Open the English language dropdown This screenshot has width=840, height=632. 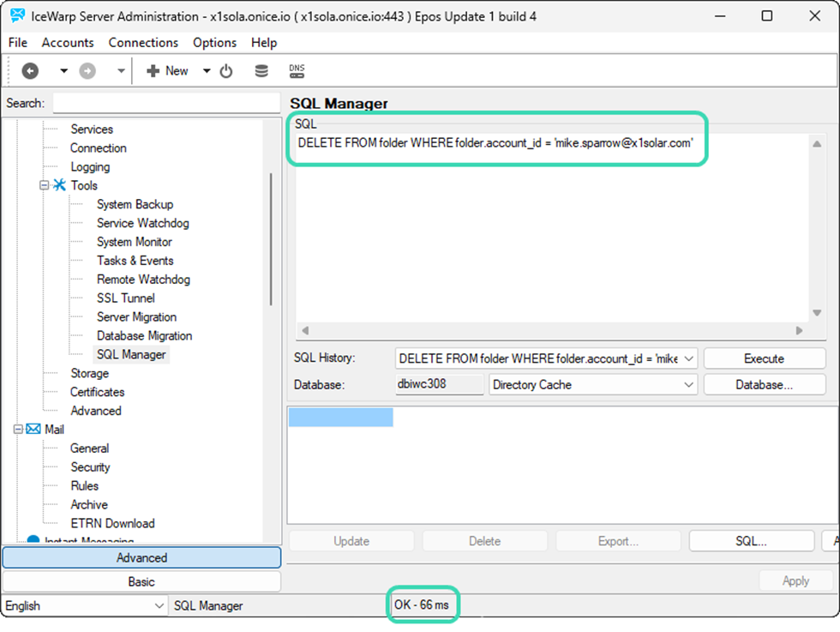pos(84,605)
